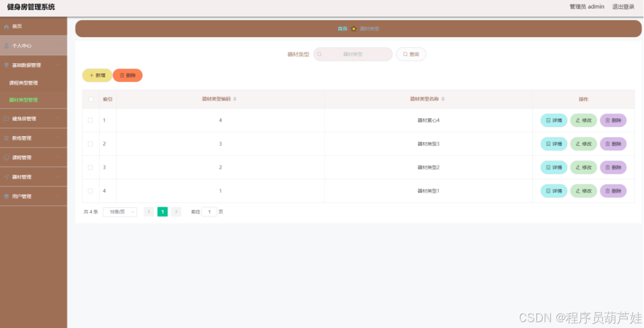This screenshot has width=644, height=328.
Task: Expand 教练管理 sidebar menu
Action: point(33,138)
